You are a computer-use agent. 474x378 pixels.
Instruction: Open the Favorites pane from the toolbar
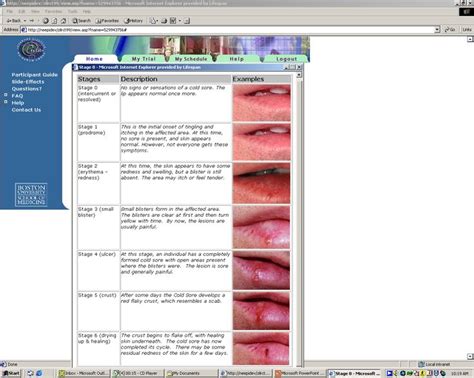click(107, 21)
